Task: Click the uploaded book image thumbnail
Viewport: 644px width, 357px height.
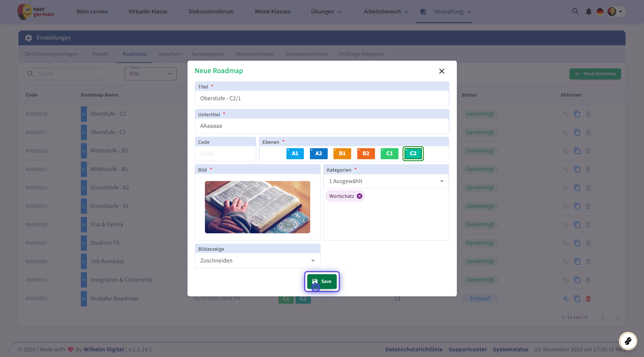Action: coord(257,207)
